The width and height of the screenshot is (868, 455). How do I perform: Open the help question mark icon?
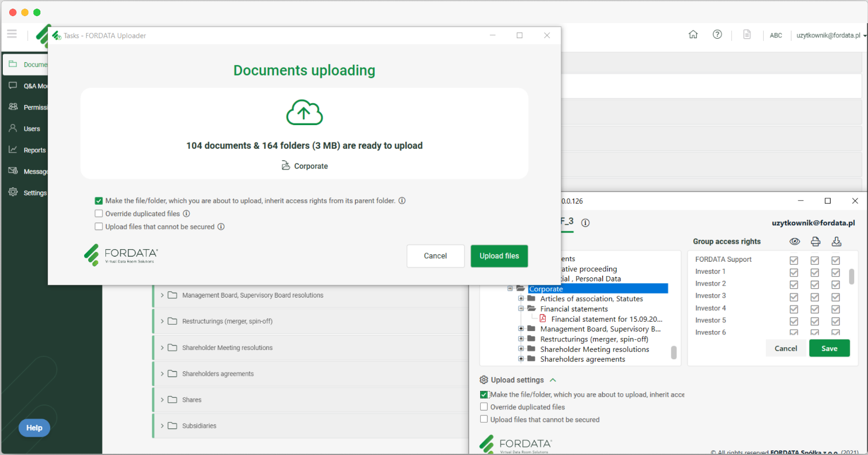pos(717,35)
